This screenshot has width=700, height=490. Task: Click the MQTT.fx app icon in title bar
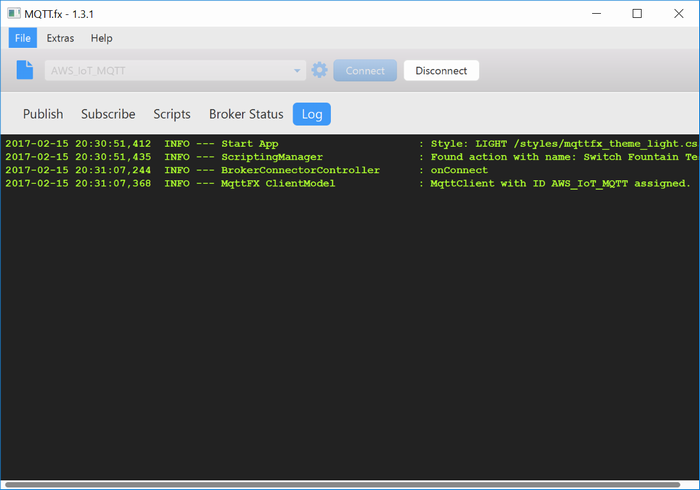tap(14, 13)
